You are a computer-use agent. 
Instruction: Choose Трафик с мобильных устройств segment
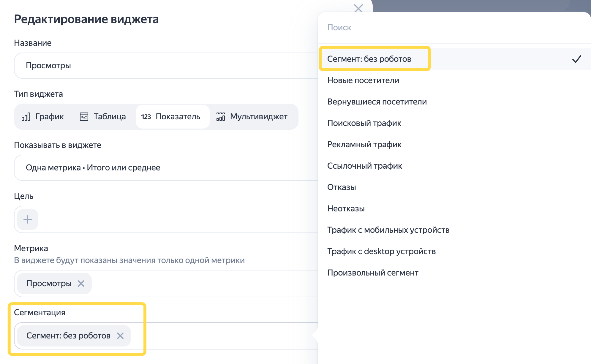(x=388, y=230)
